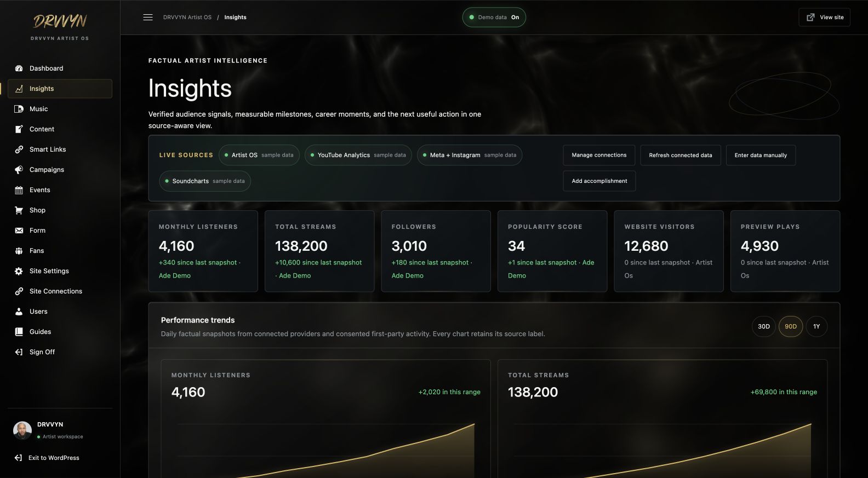Click the Preview Plays 4,930 card

(x=785, y=251)
